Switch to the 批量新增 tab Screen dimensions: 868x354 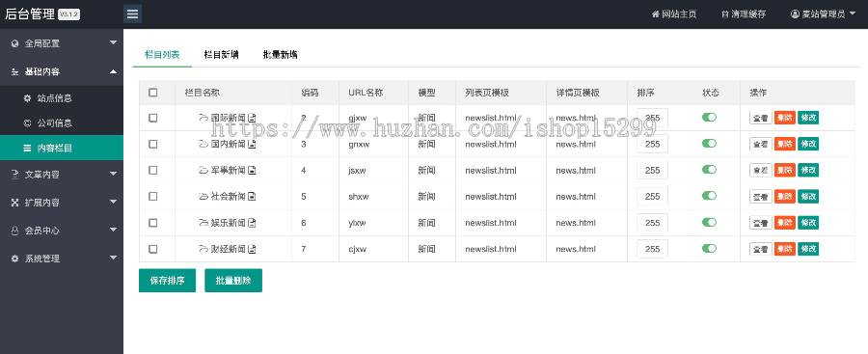[280, 54]
